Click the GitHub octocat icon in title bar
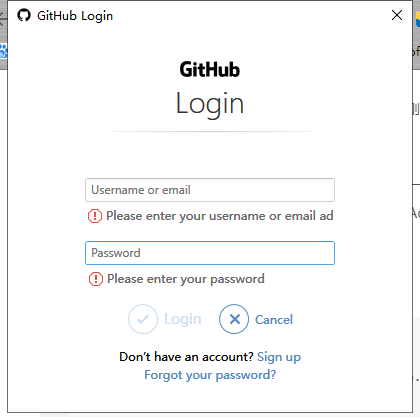The width and height of the screenshot is (420, 420). pos(24,15)
